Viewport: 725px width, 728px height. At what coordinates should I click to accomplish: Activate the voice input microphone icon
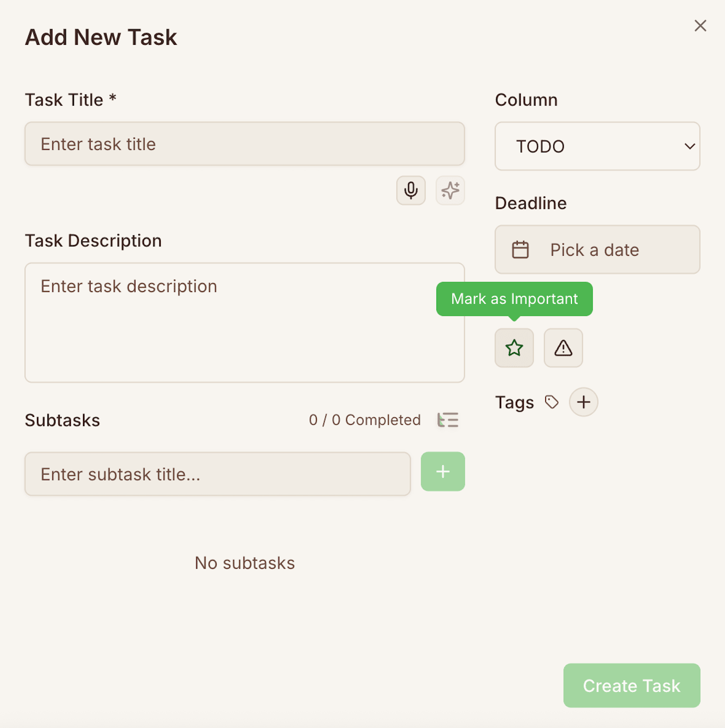pyautogui.click(x=410, y=190)
